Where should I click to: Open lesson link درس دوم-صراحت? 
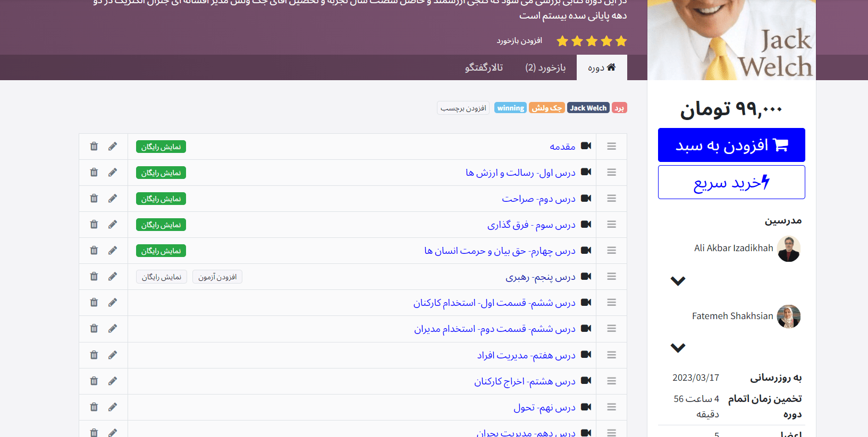click(538, 198)
